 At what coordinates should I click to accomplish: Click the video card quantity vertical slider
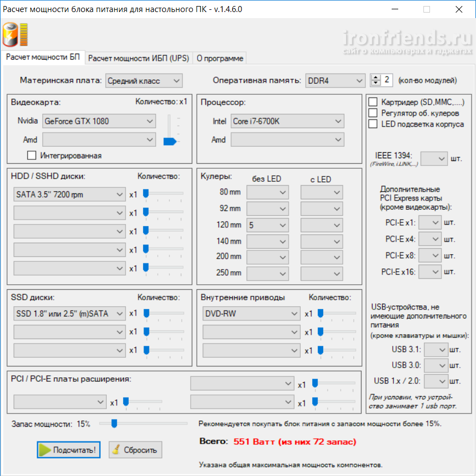tap(170, 141)
